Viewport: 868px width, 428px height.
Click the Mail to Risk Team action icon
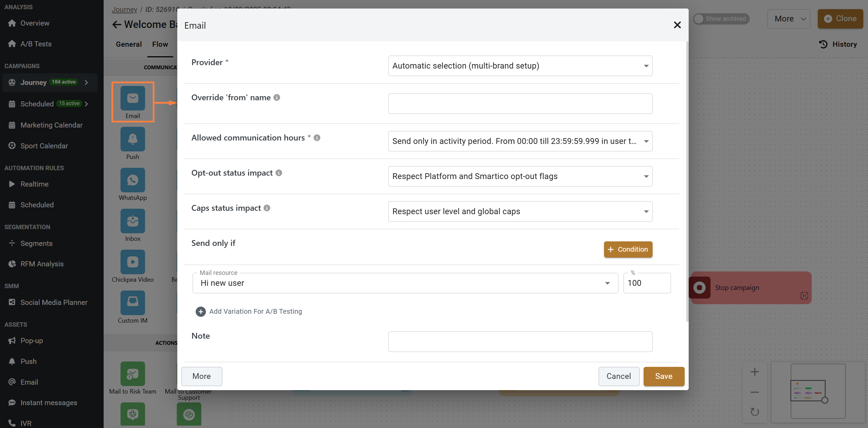click(133, 374)
